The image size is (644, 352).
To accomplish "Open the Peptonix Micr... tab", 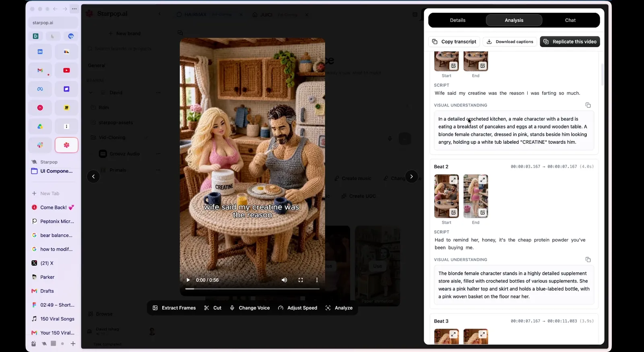I will [x=53, y=221].
